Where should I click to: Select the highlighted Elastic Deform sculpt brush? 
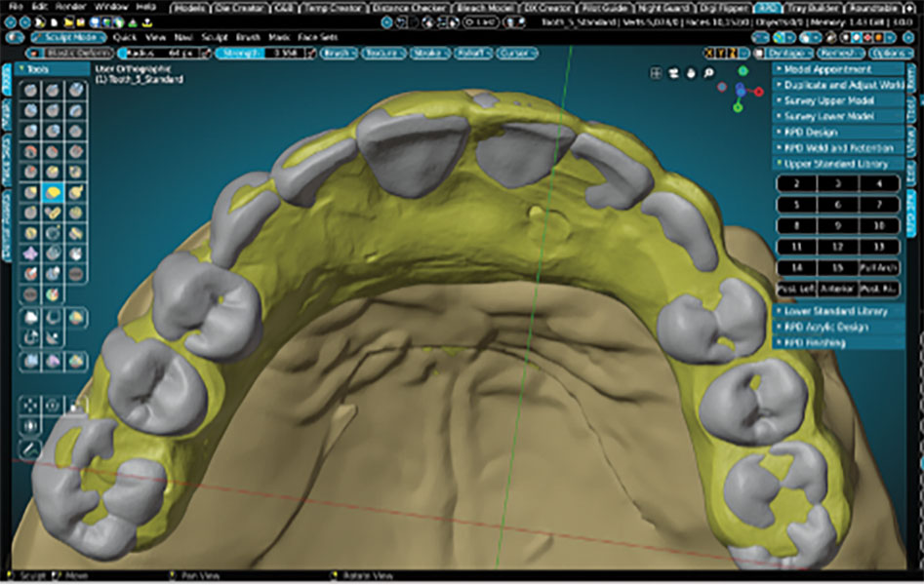pos(54,194)
